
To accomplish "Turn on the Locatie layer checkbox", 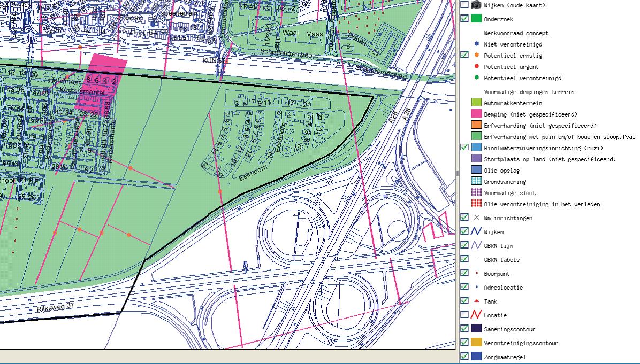I will click(464, 315).
